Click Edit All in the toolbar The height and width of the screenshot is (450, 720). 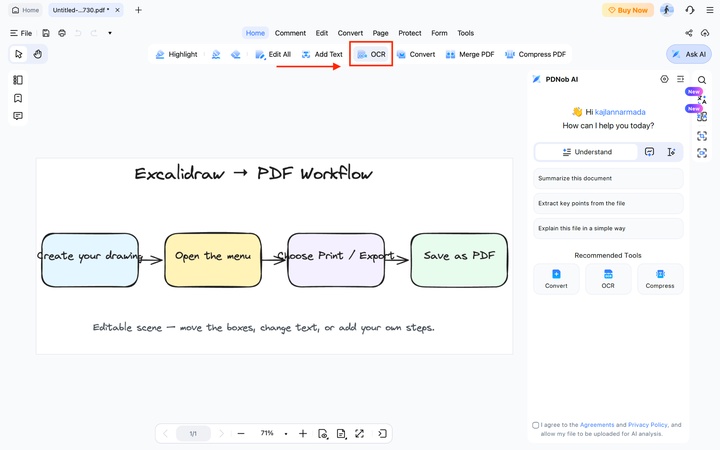tap(273, 54)
